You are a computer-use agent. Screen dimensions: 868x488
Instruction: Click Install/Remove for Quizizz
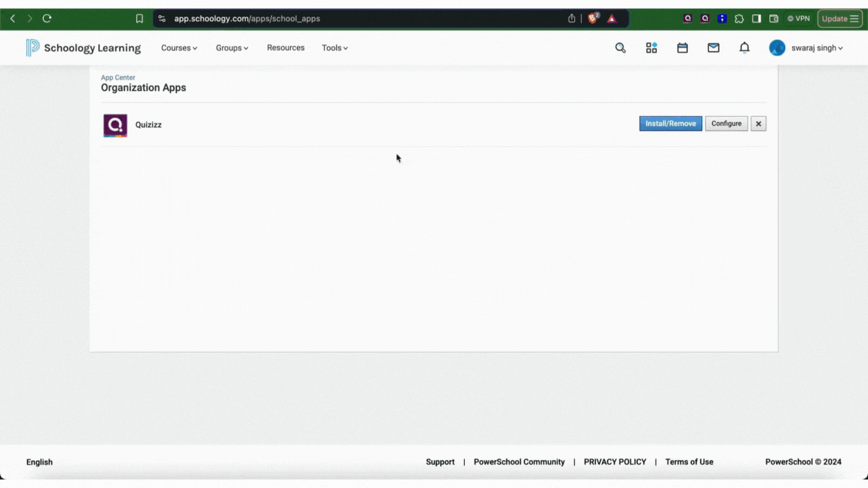(x=671, y=124)
